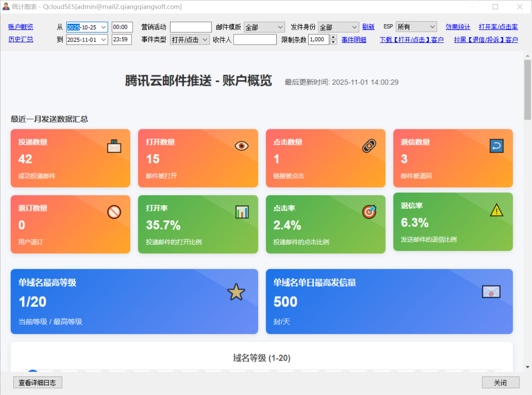Expand the 发件身份 dropdown
The image size is (532, 395).
(x=338, y=27)
